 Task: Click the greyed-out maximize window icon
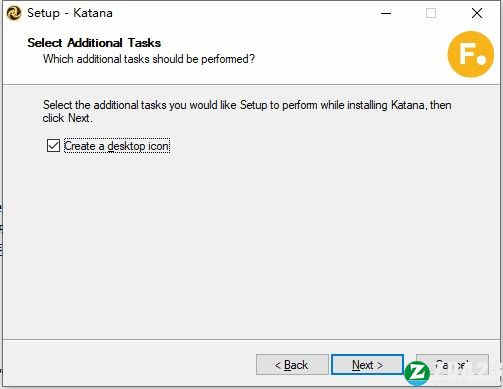(x=431, y=13)
